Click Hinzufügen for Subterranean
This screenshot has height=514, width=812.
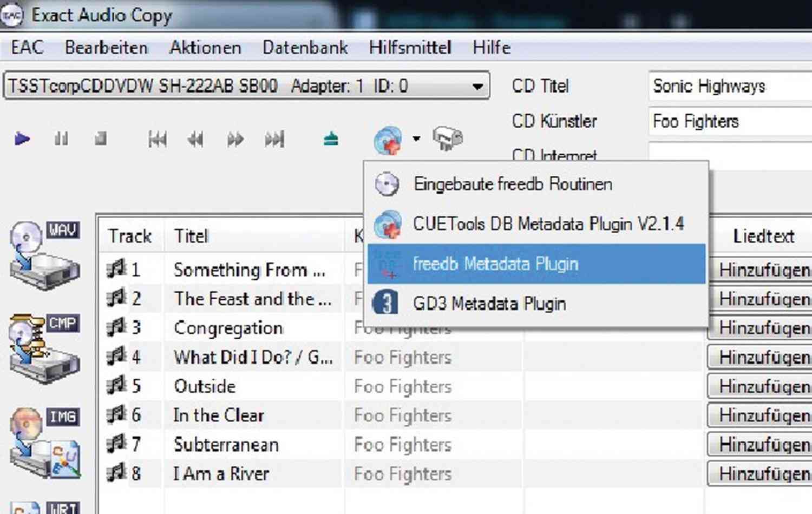(760, 445)
